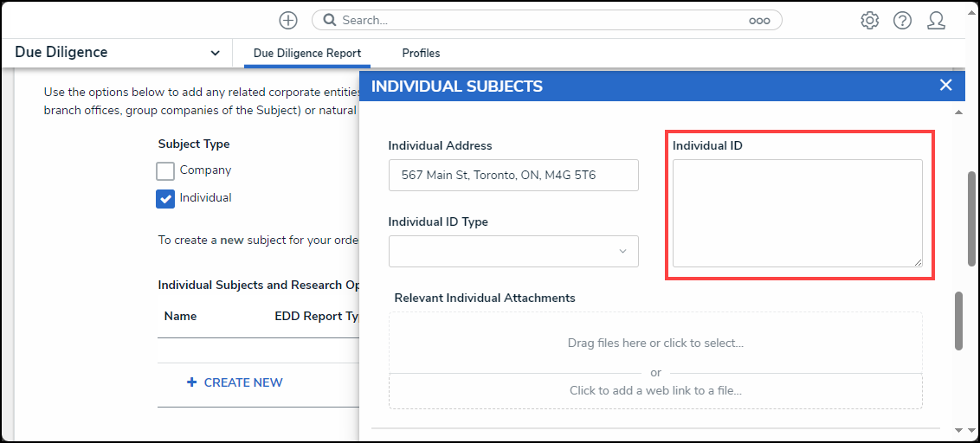Viewport: 980px width, 443px height.
Task: Switch to the Profiles tab
Action: [421, 53]
